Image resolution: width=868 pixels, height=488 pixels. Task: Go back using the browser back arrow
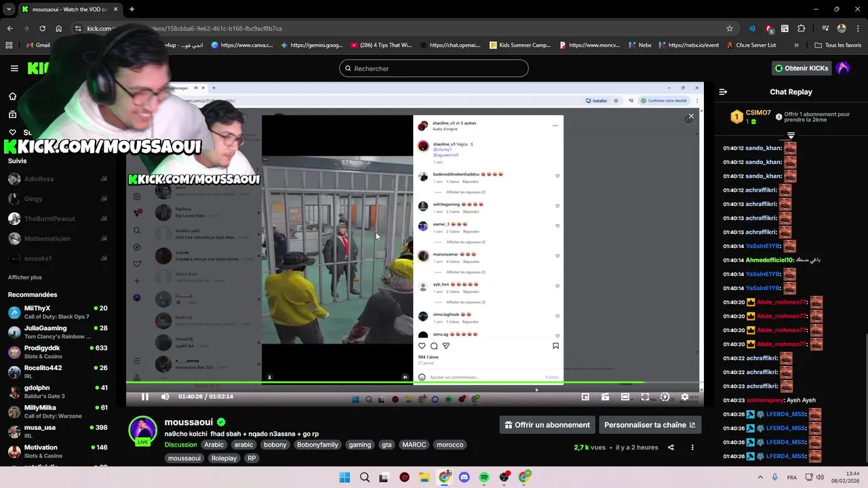[9, 28]
